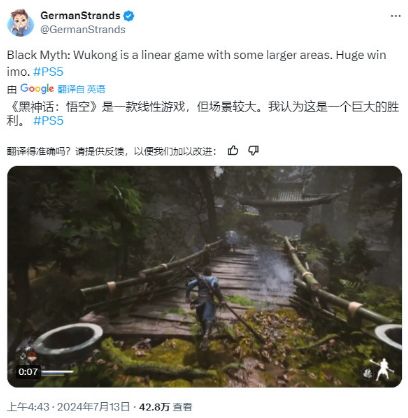Click the 0:07 video duration badge
408x418 pixels.
28,372
